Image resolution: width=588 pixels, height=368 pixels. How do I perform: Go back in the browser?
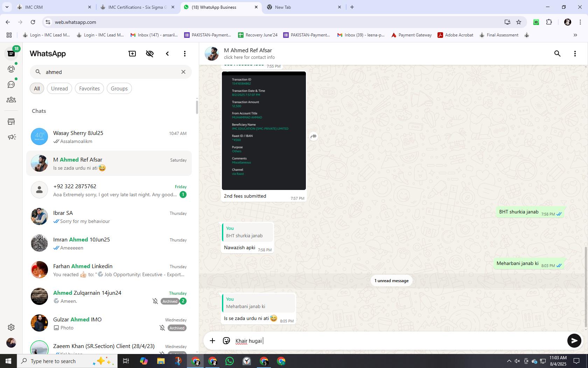tap(8, 22)
